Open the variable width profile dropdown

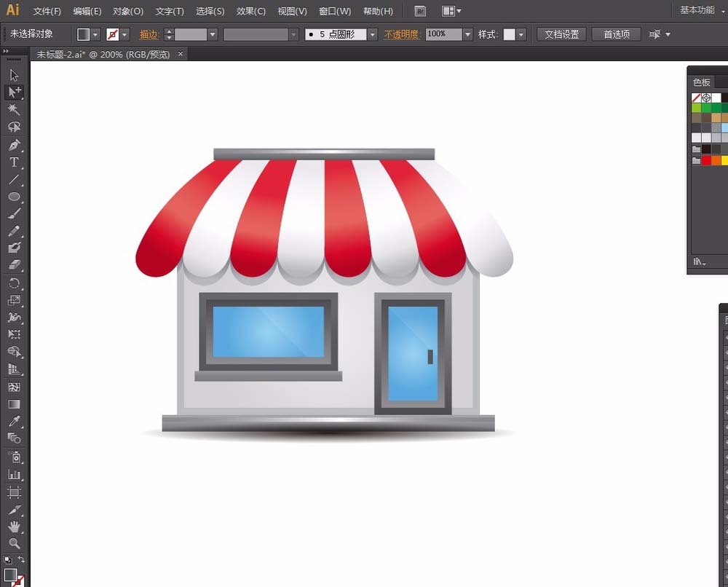293,34
